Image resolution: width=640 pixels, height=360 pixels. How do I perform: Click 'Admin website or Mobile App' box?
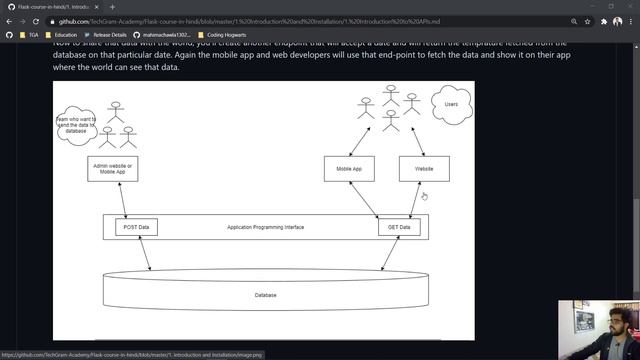[x=113, y=169]
